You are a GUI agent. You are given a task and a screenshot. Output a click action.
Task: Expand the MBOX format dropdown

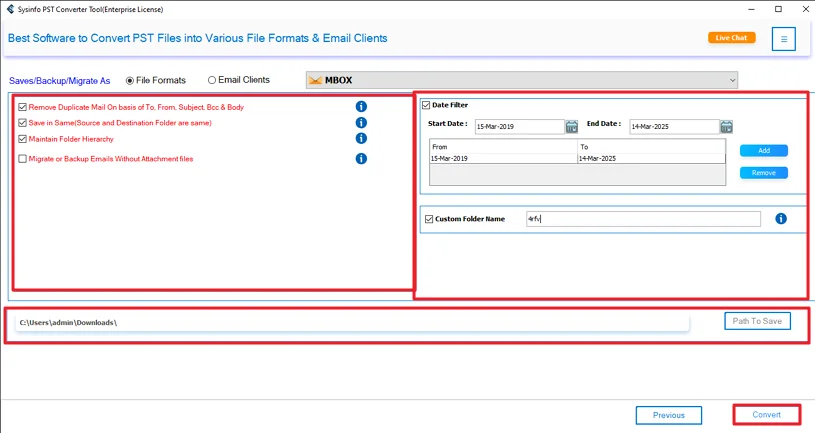coord(521,80)
